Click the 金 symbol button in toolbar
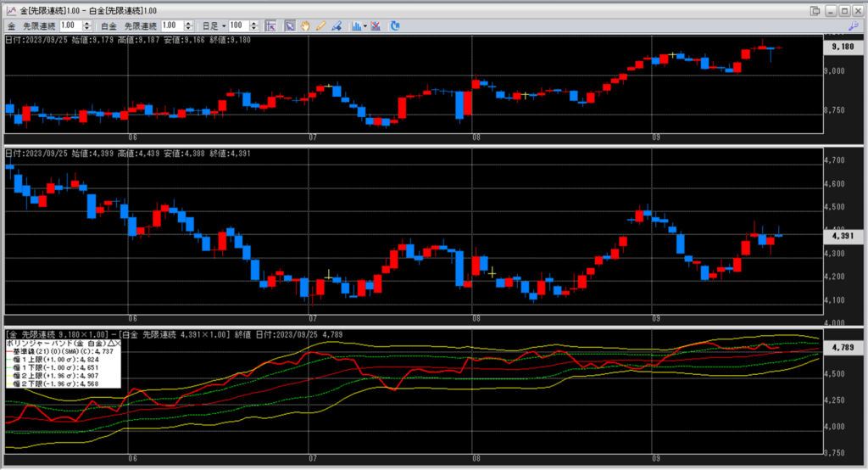This screenshot has width=868, height=470. [x=12, y=26]
